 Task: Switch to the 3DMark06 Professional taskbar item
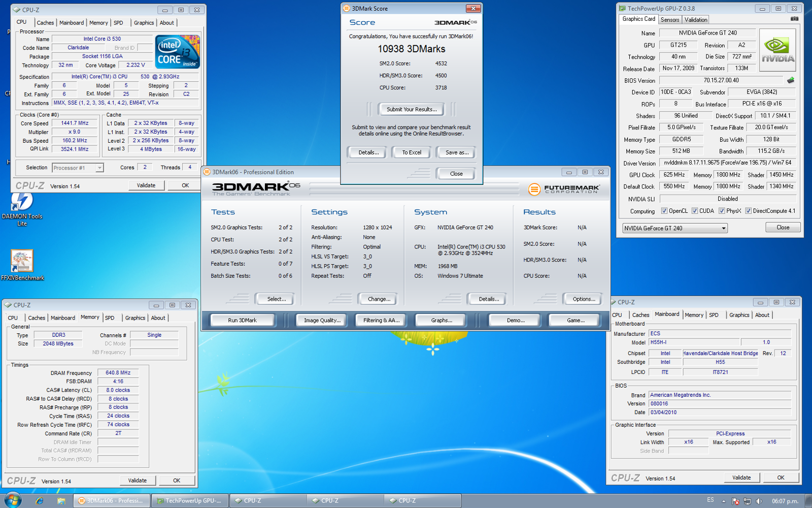click(x=112, y=500)
